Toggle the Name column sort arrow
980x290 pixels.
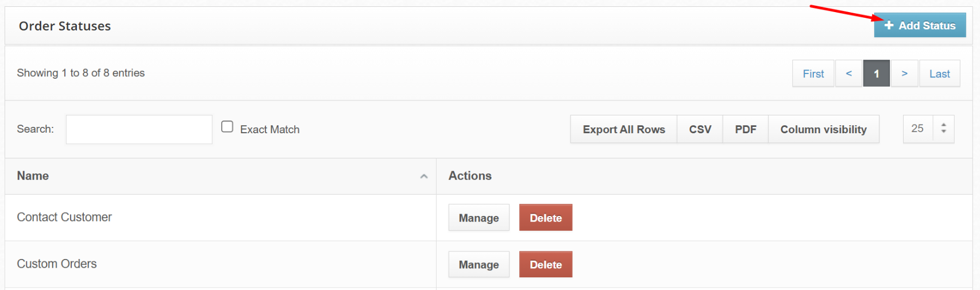[424, 176]
